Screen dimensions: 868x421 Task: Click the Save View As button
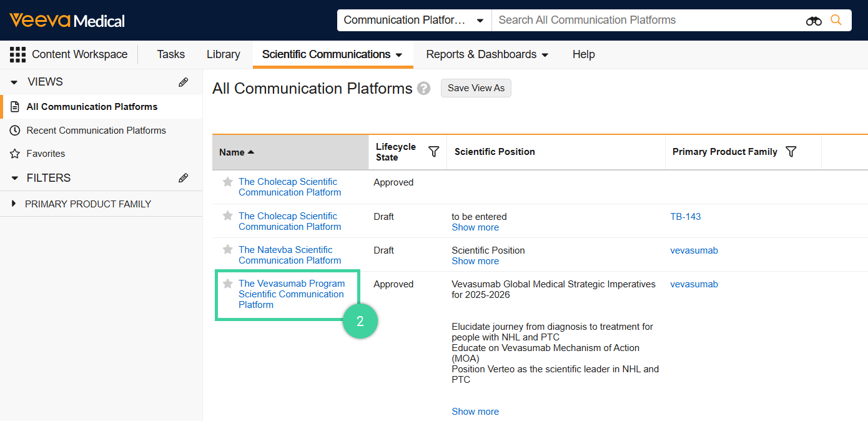point(476,87)
